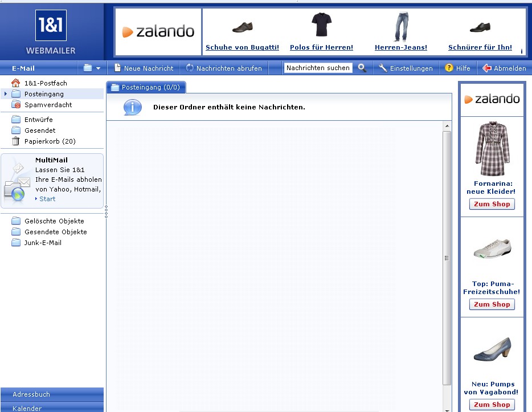Open the Gelöschte Objekte folder

coord(54,221)
